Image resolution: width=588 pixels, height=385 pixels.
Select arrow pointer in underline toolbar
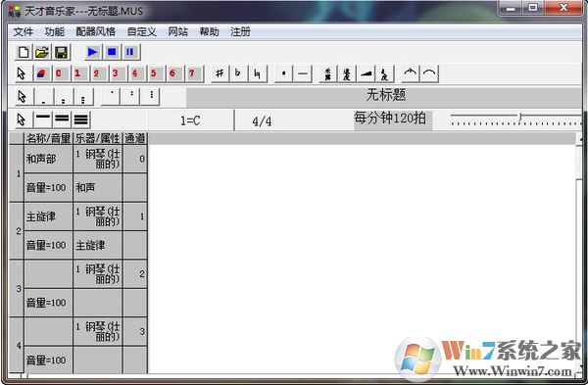[x=22, y=120]
